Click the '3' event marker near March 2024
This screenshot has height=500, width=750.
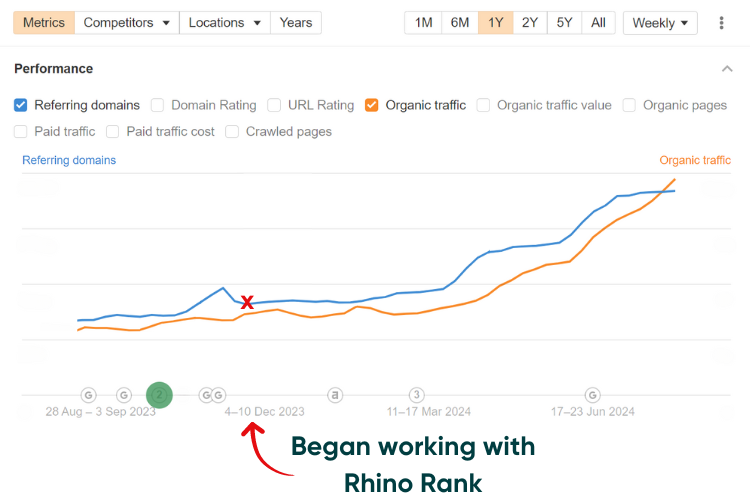pyautogui.click(x=417, y=395)
